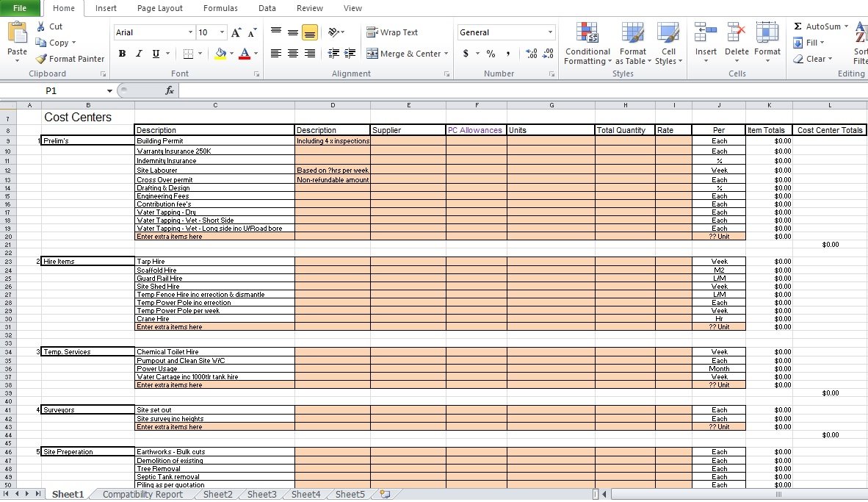Apply the Fill Color bucket icon
Viewport: 868px width, 502px height.
pos(220,54)
